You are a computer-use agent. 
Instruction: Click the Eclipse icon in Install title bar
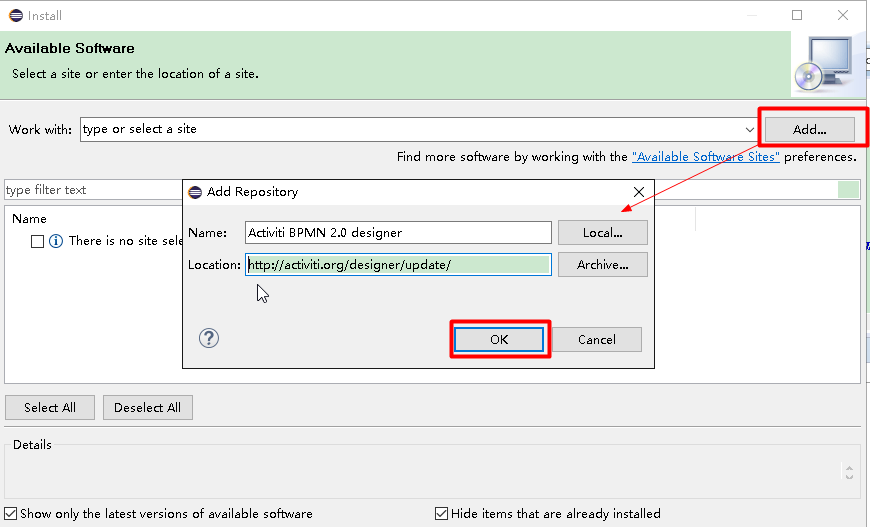[16, 16]
